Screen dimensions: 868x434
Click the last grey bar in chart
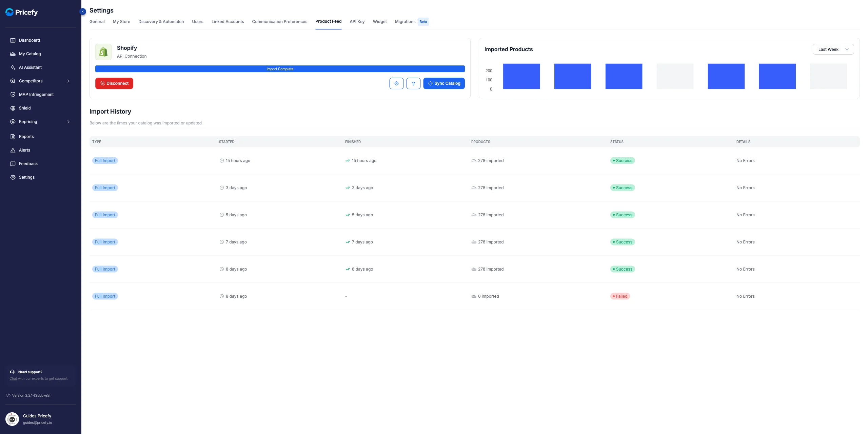[x=828, y=76]
